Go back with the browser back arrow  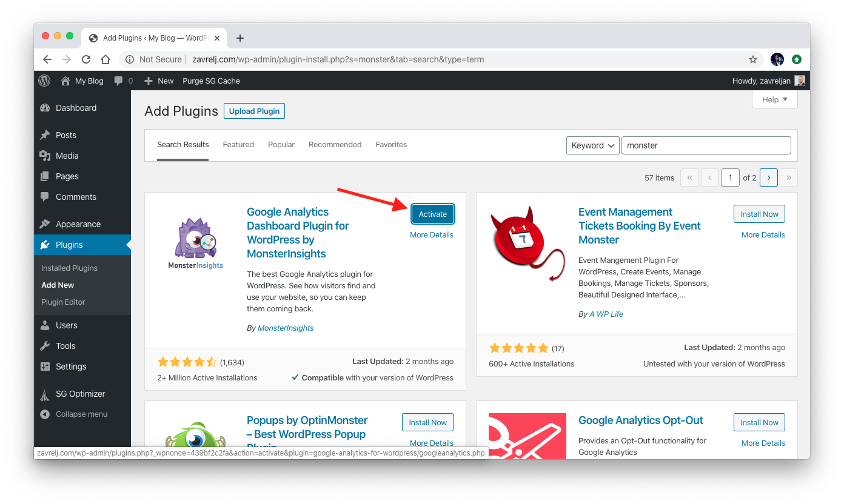47,59
